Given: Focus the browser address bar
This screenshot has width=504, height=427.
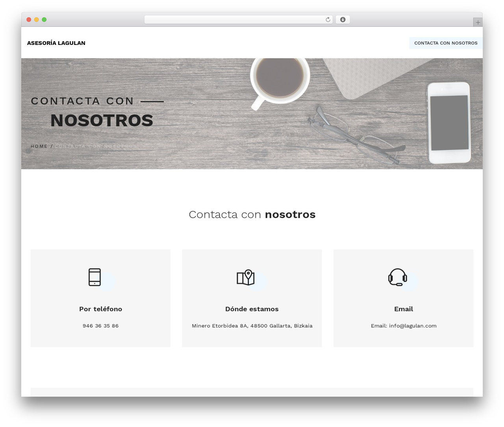Looking at the screenshot, I should (238, 20).
